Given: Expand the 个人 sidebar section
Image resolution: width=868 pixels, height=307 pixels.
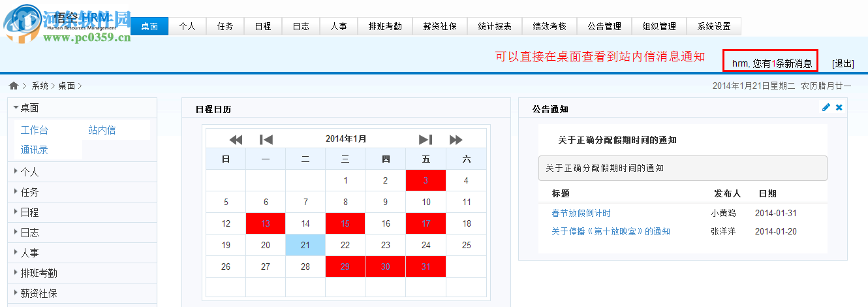Looking at the screenshot, I should (82, 172).
